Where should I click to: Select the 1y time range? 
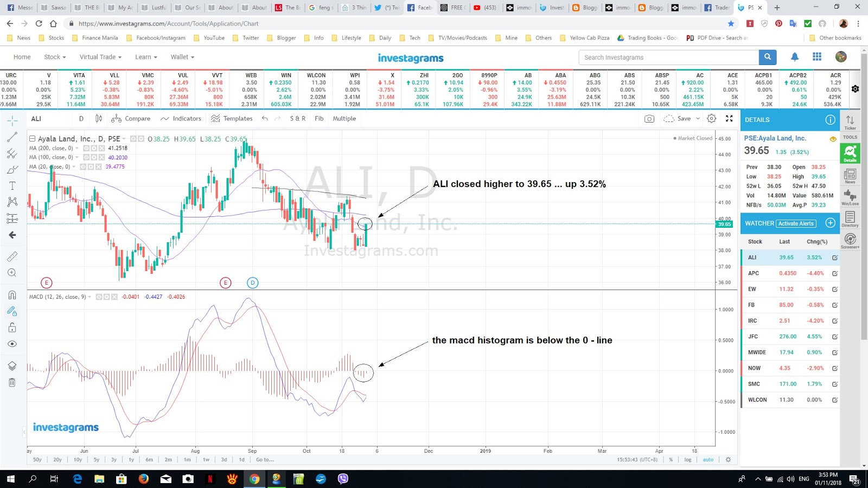(131, 459)
